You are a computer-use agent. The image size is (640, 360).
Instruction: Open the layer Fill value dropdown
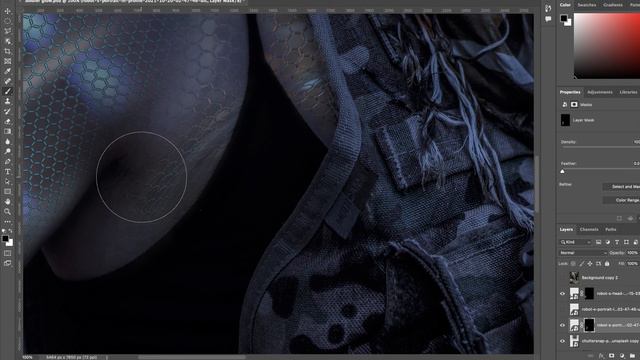pyautogui.click(x=633, y=264)
